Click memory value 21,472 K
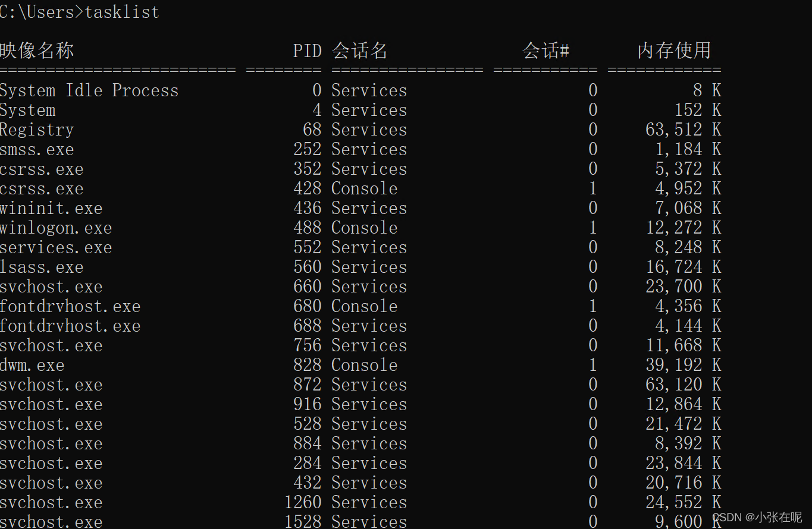Viewport: 812px width, 529px height. tap(684, 424)
